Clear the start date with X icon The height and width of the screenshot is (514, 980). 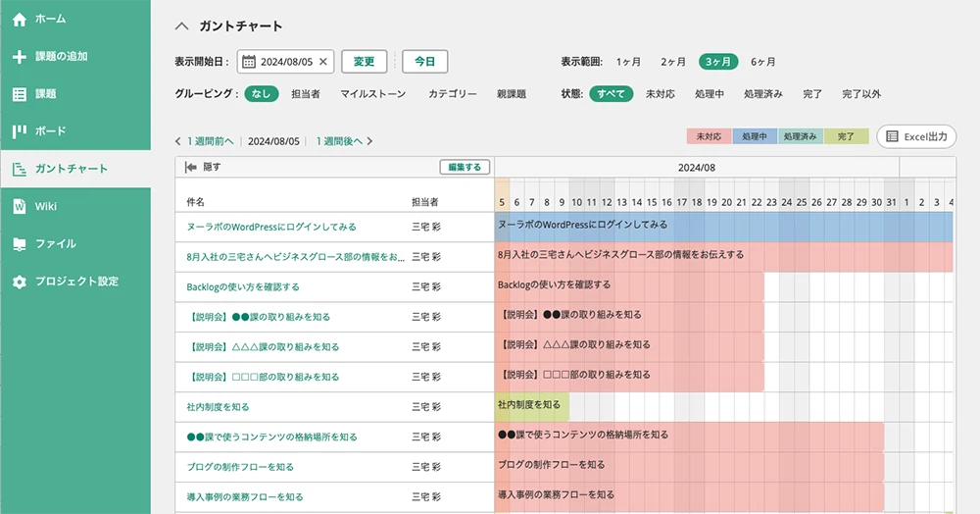click(323, 62)
